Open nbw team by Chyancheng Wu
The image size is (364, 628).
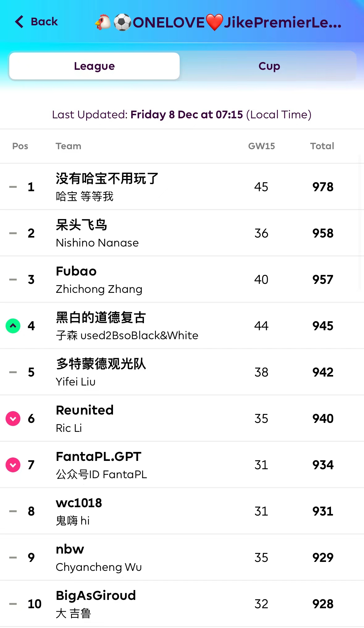point(70,549)
